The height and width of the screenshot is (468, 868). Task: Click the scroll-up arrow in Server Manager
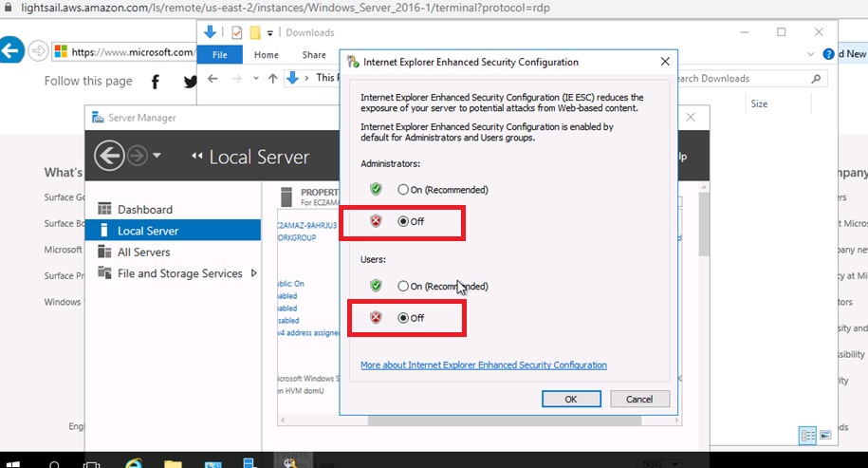pyautogui.click(x=704, y=188)
